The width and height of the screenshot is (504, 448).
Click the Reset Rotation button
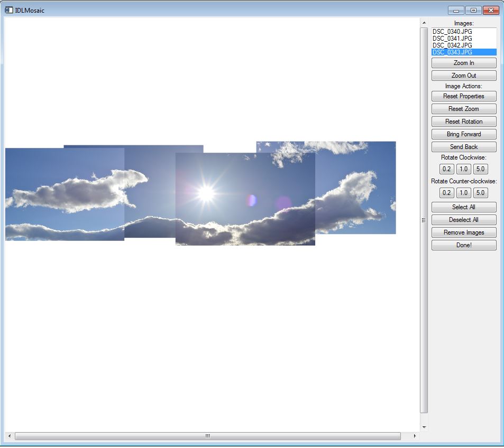(x=463, y=122)
